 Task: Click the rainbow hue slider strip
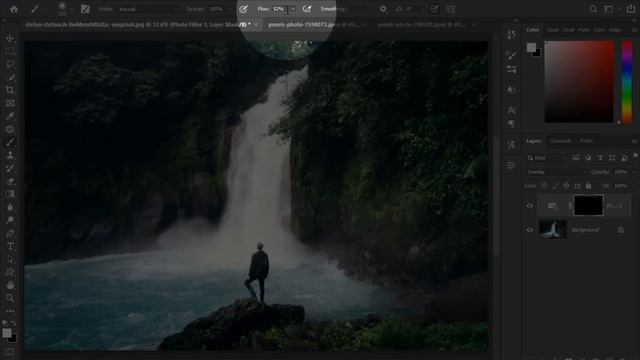pos(627,81)
